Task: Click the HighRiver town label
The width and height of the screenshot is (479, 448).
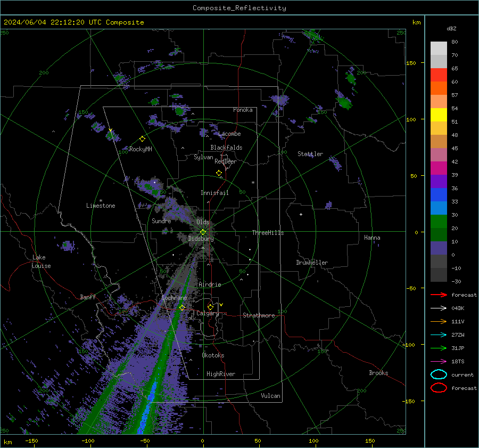Action: point(221,374)
